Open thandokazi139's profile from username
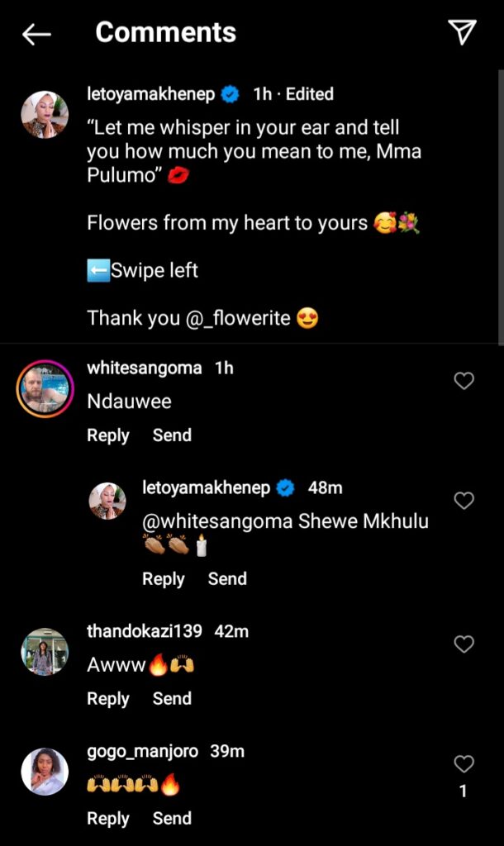504x846 pixels. 145,631
